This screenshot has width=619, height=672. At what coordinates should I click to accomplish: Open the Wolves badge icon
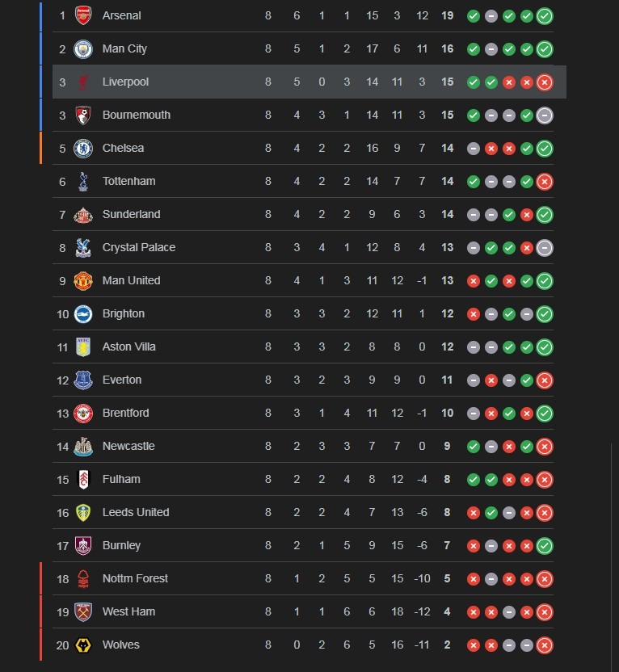[83, 645]
